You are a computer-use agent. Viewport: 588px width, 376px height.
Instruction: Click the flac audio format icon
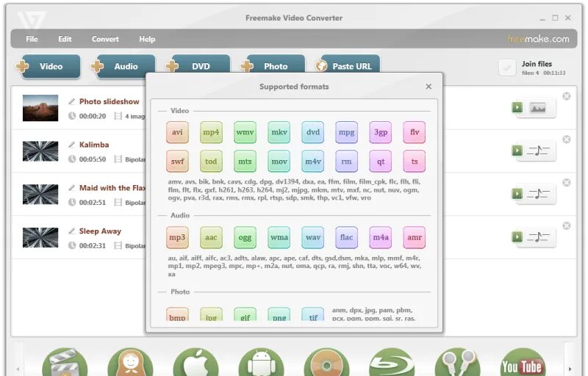click(346, 237)
